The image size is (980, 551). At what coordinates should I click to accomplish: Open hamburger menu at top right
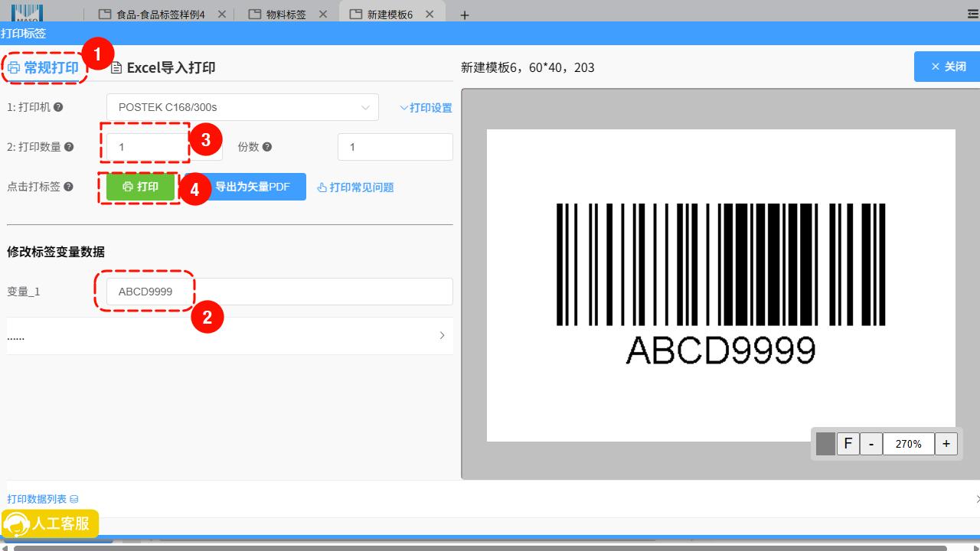coord(972,15)
